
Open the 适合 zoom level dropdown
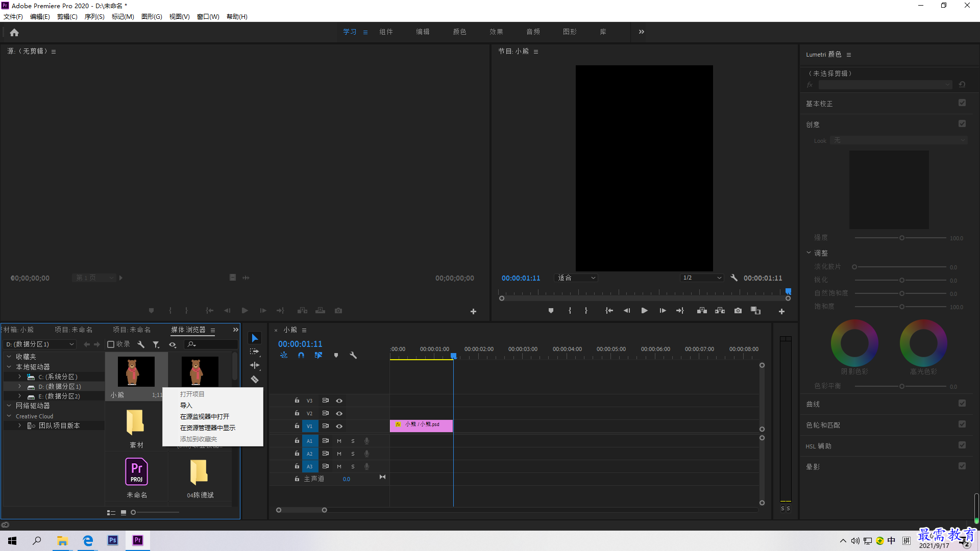(x=576, y=278)
